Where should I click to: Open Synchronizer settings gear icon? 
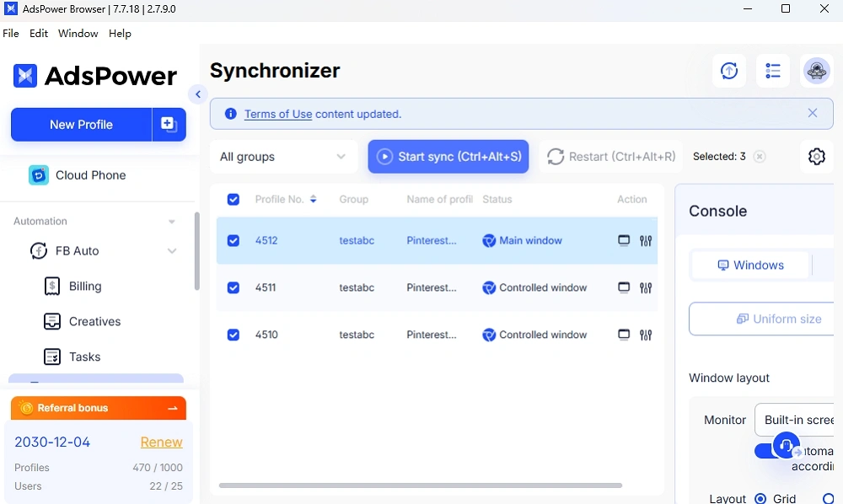816,157
